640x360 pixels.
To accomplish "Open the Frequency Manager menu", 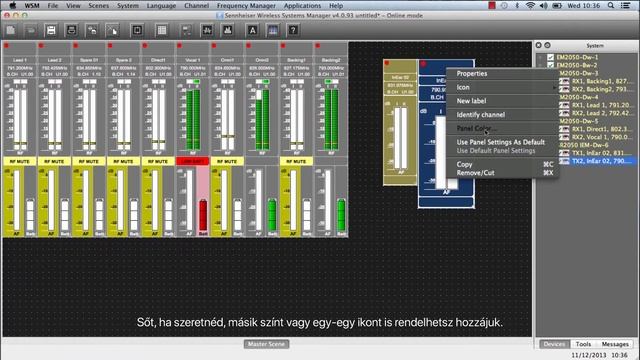I will pyautogui.click(x=246, y=6).
